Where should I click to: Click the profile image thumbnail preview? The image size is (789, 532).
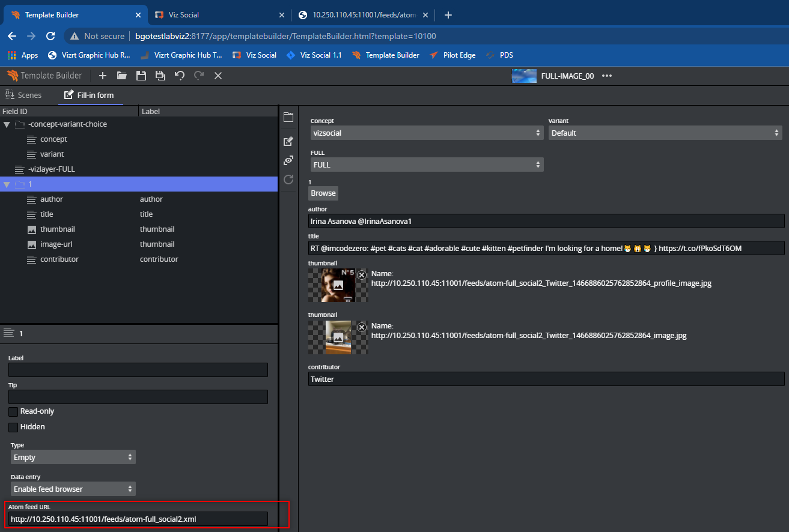[x=338, y=285]
